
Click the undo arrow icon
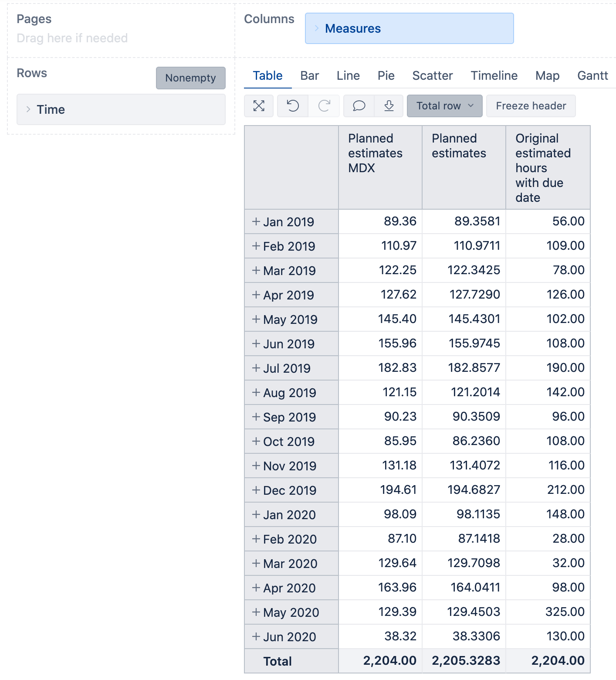click(x=293, y=106)
